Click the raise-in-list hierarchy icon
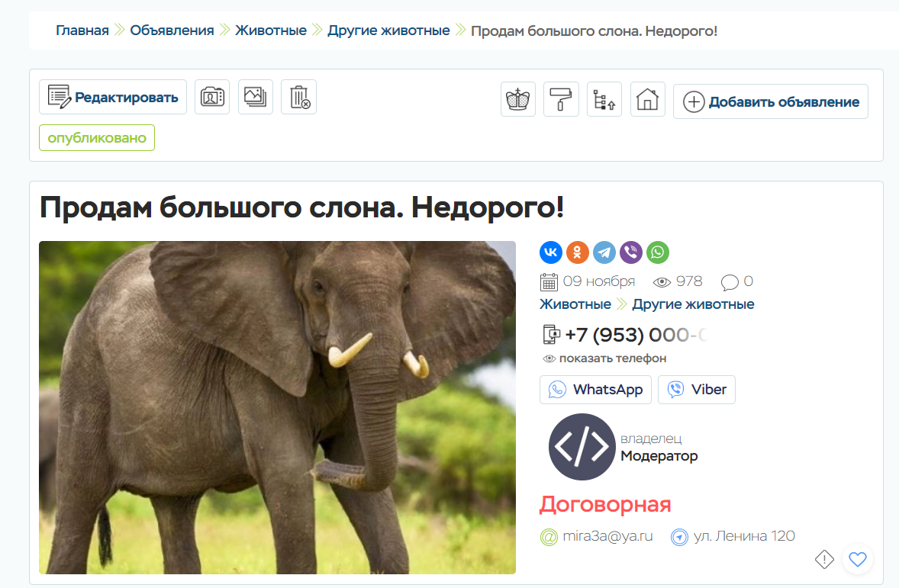Viewport: 899px width, 588px height. click(x=604, y=100)
